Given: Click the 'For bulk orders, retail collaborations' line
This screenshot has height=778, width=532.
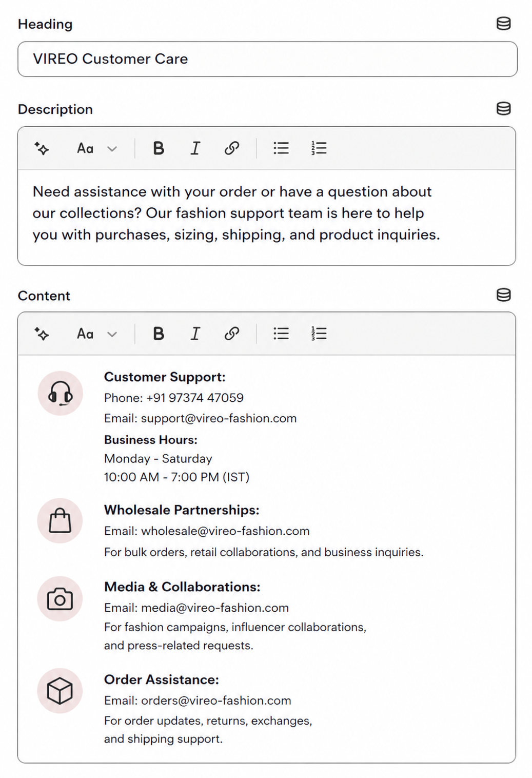Looking at the screenshot, I should click(264, 552).
